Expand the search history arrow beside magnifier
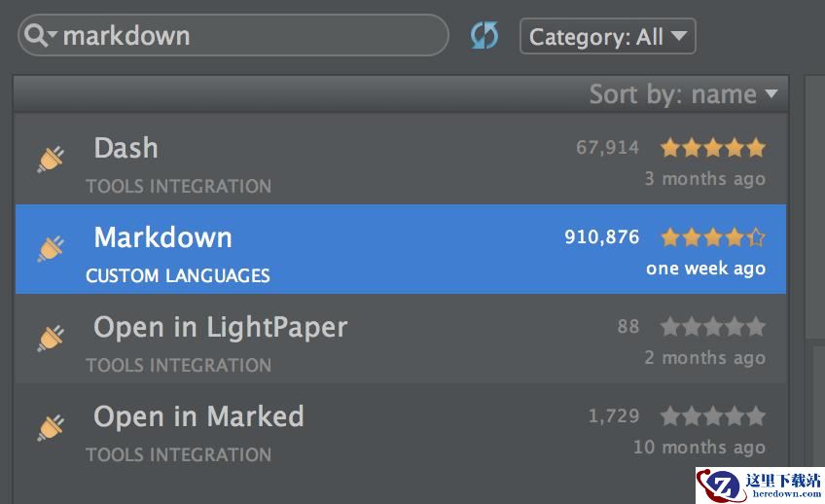The height and width of the screenshot is (504, 825). click(x=53, y=35)
